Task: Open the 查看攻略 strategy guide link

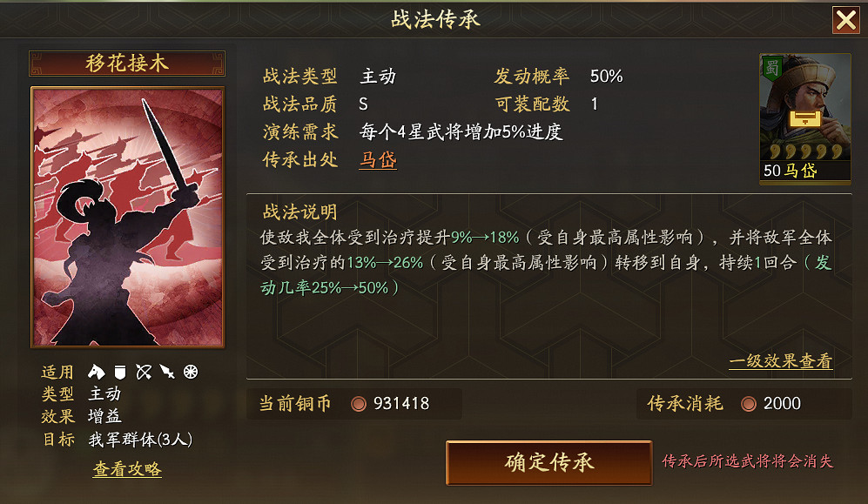Action: click(x=127, y=469)
